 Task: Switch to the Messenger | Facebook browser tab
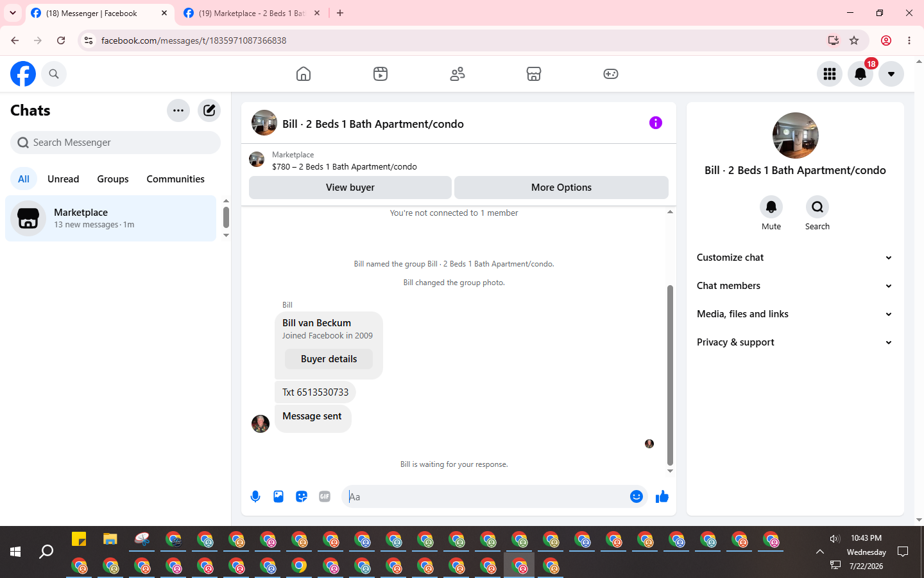pos(99,13)
